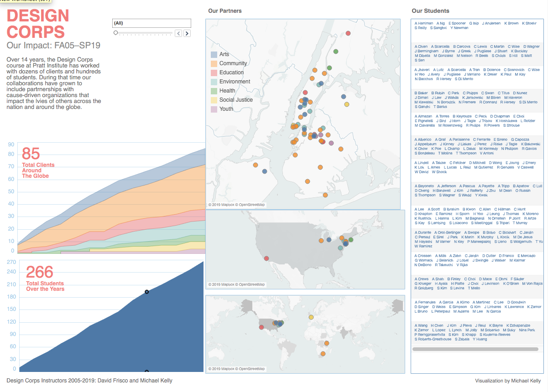Click the © 2019 Mapbox link on the world map

222,368
